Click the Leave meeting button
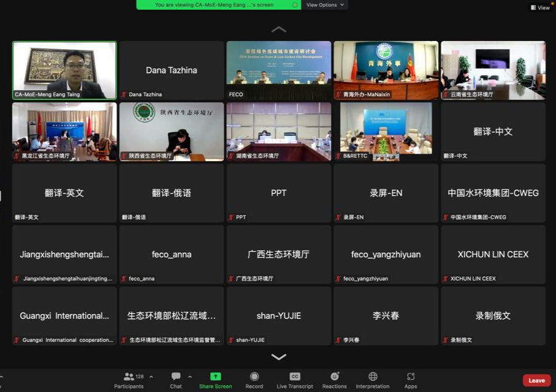This screenshot has width=556, height=392. (536, 380)
